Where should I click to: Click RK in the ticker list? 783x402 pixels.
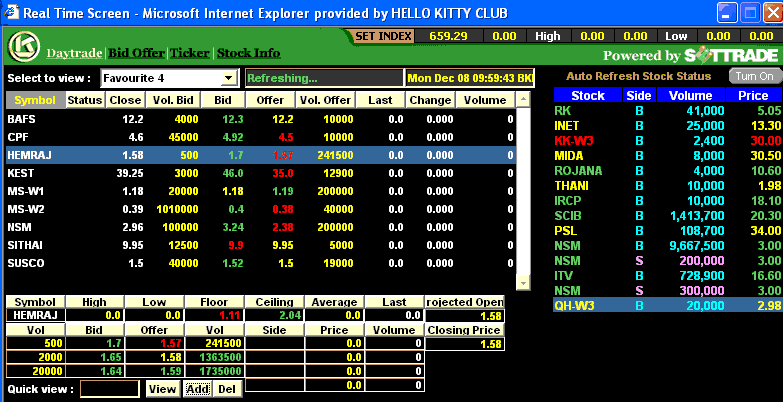(x=563, y=111)
